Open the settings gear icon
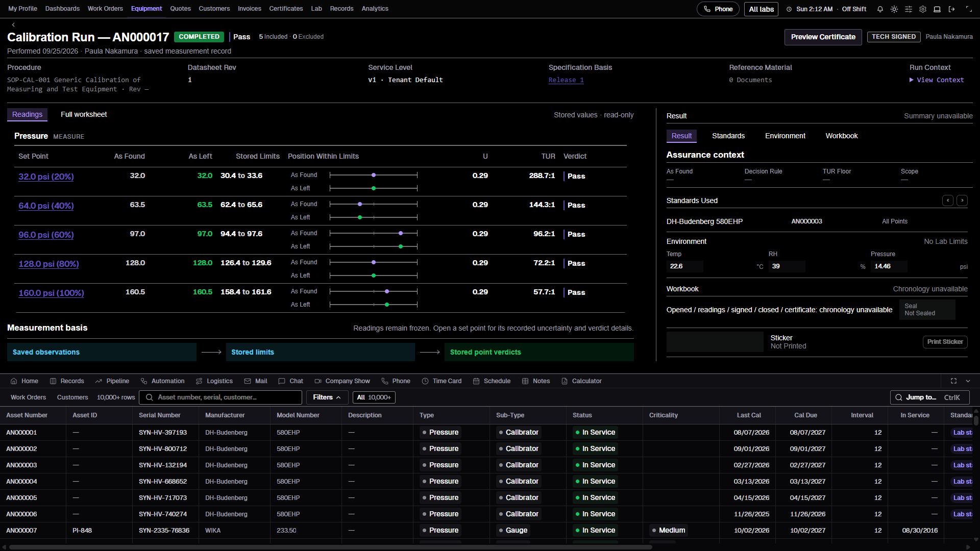The height and width of the screenshot is (551, 980). tap(923, 9)
